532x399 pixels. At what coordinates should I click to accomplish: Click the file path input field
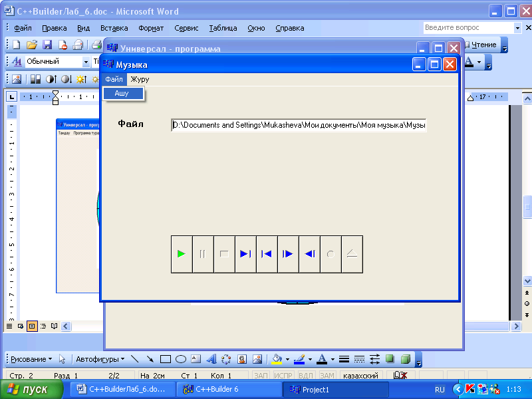tap(299, 125)
